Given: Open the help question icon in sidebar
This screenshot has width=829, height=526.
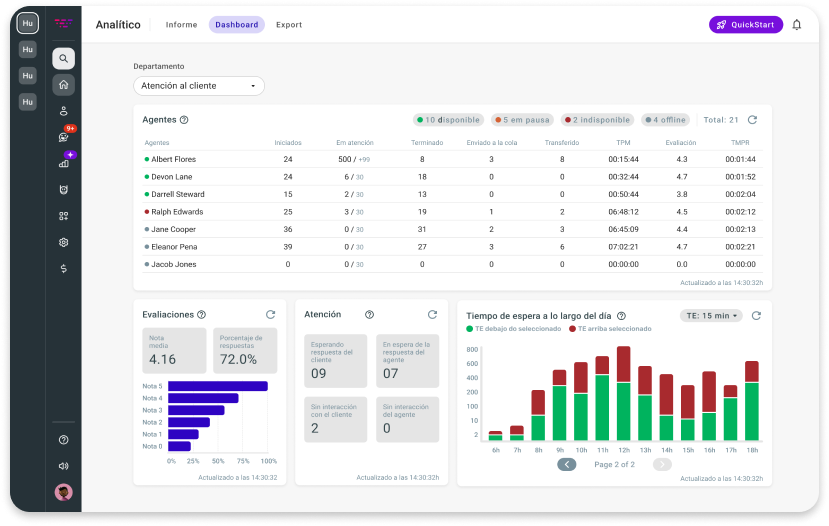Looking at the screenshot, I should (x=63, y=440).
